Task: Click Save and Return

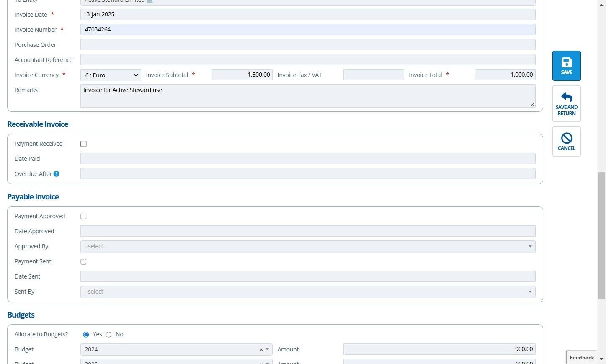Action: [x=566, y=104]
